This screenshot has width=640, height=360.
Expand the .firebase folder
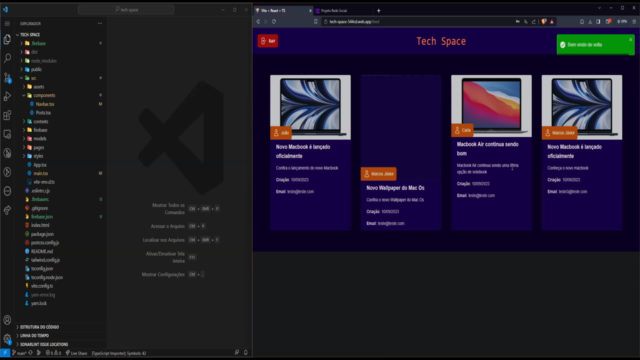(38, 43)
